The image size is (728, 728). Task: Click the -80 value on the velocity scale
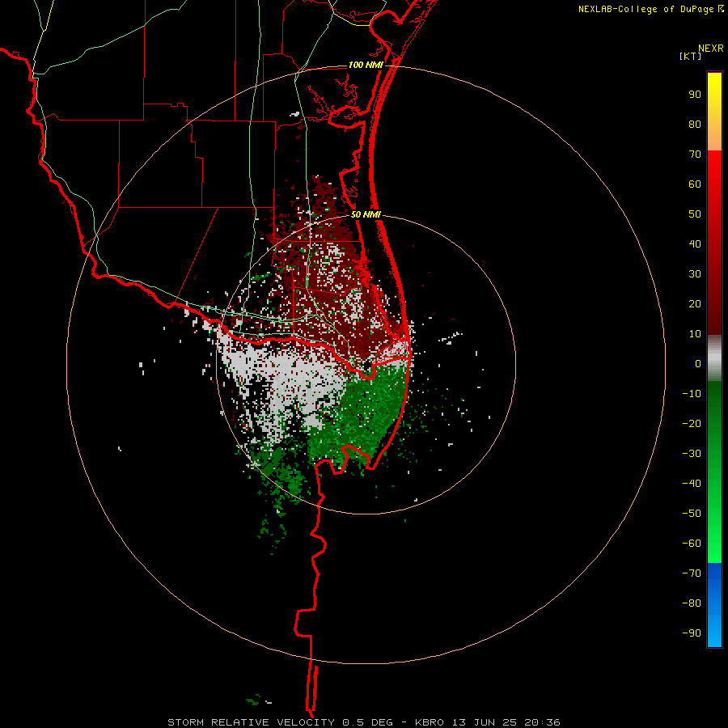point(692,603)
